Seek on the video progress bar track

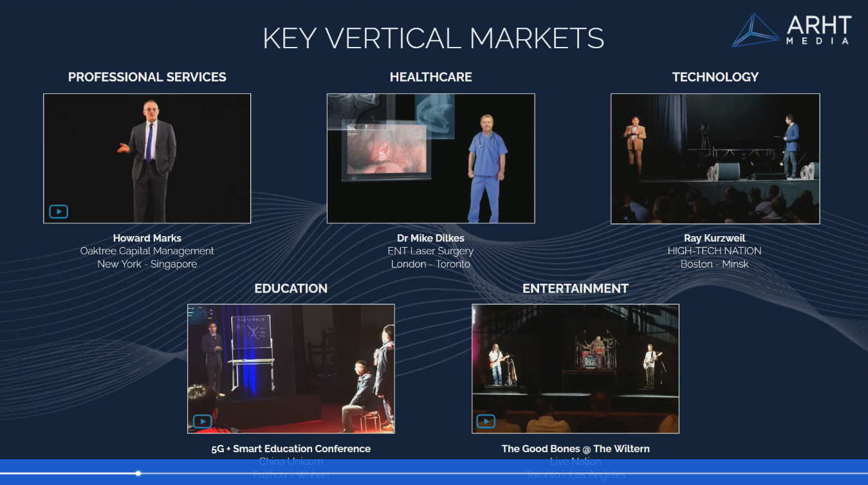coord(434,473)
